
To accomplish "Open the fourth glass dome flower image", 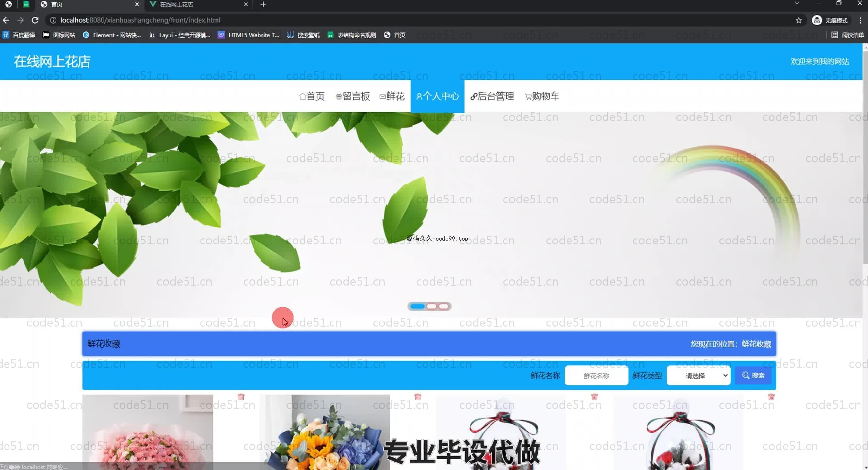I will (x=678, y=432).
